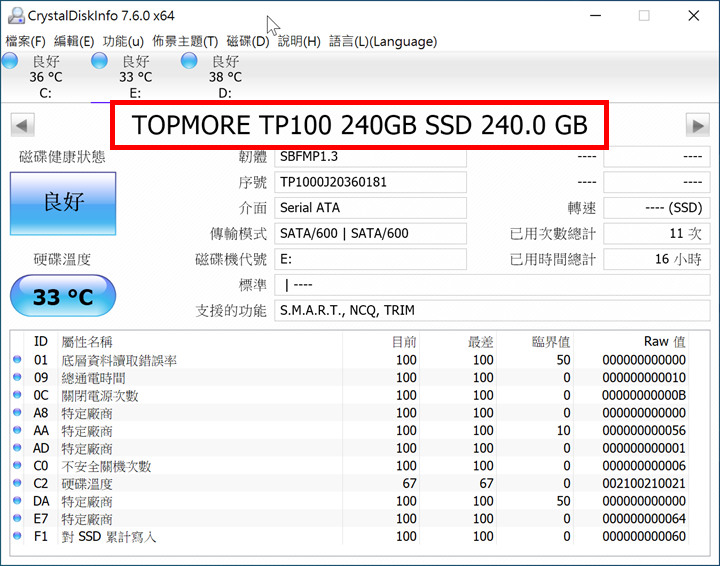Click status dot for attribute AD

click(x=17, y=447)
